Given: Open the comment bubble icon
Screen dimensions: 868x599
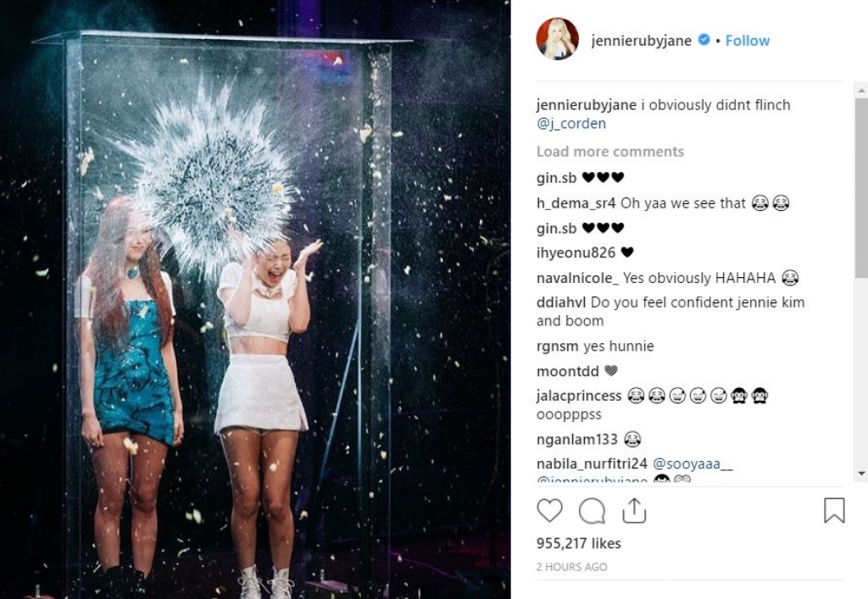Looking at the screenshot, I should coord(592,511).
